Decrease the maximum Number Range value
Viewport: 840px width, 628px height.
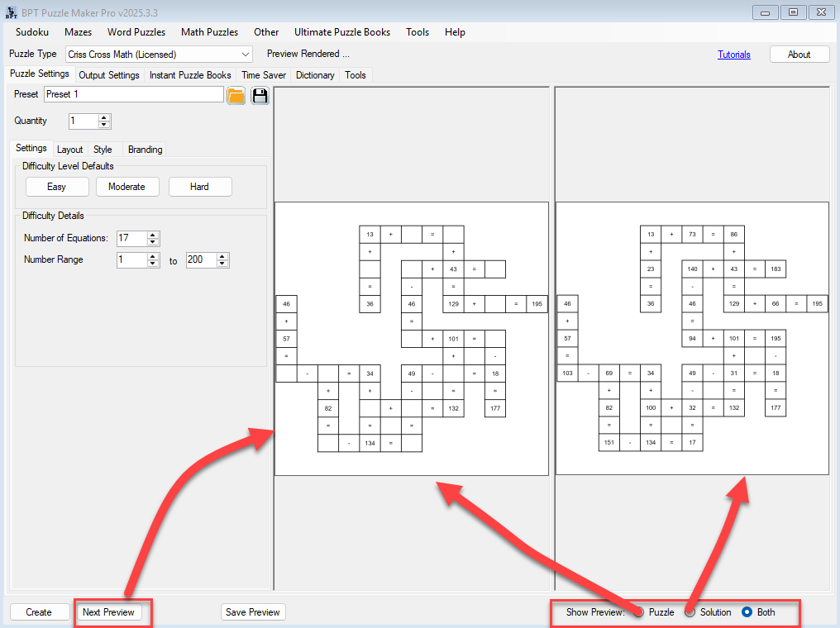click(222, 264)
